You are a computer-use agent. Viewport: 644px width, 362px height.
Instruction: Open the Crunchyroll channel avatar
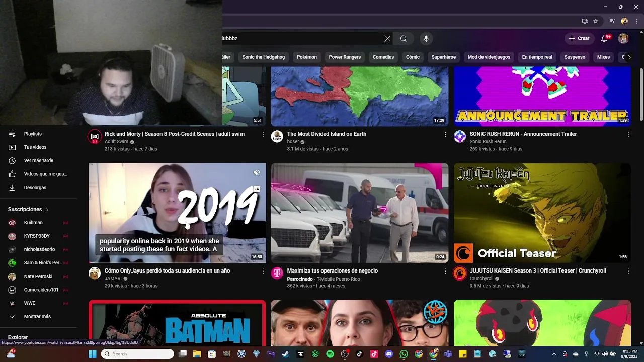click(460, 273)
